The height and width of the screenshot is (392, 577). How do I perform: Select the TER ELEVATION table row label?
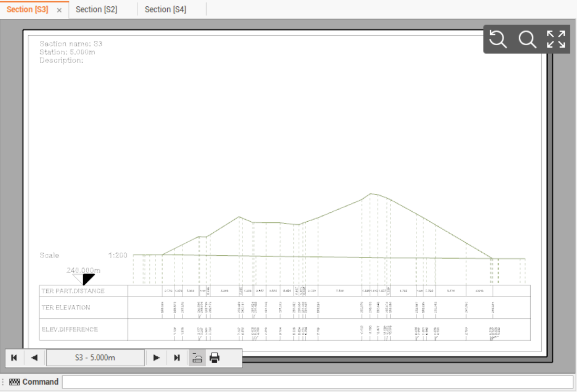coord(66,307)
